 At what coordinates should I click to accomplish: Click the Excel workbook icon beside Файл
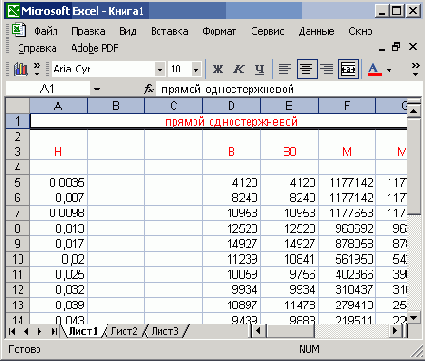click(19, 30)
